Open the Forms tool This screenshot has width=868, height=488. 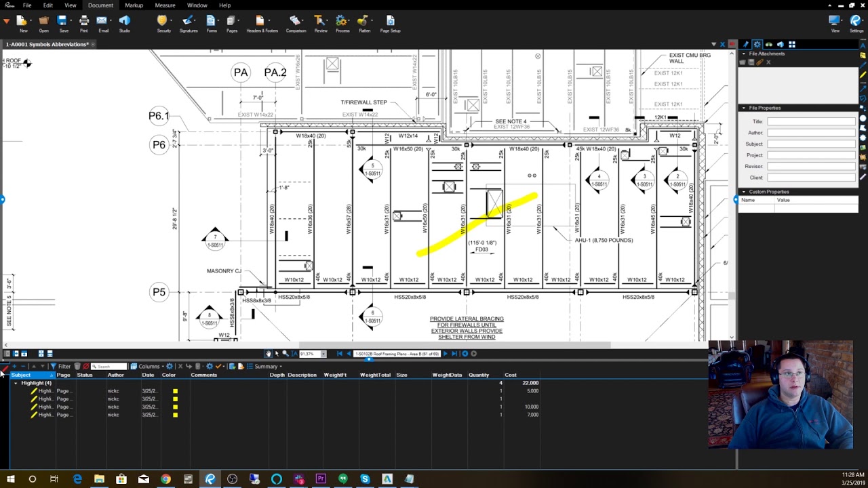212,23
